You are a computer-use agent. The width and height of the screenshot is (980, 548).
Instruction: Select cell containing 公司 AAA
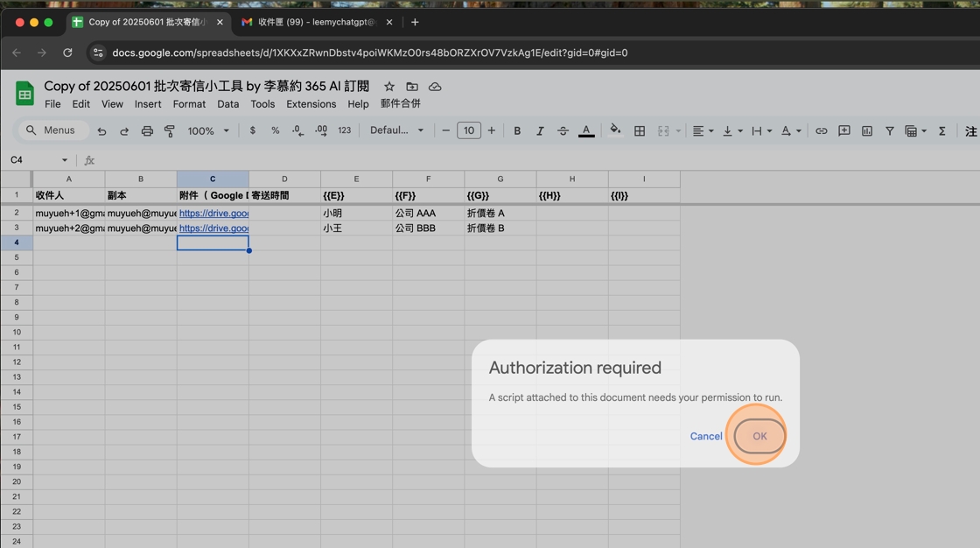[428, 214]
